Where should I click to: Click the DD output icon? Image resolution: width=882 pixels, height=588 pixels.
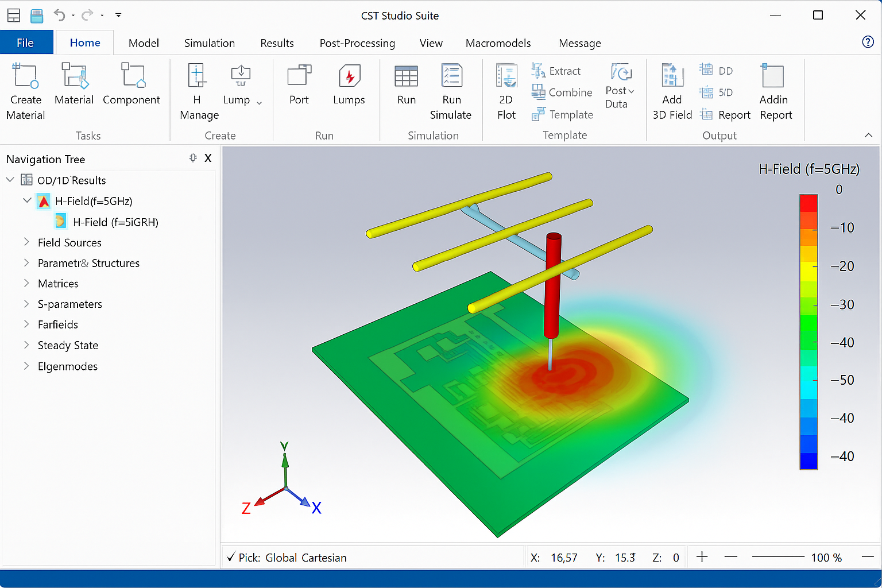[x=706, y=69]
